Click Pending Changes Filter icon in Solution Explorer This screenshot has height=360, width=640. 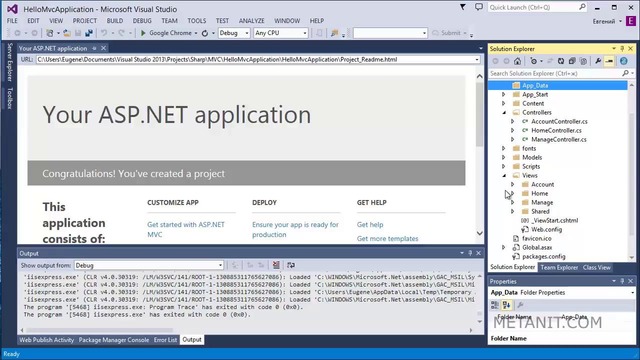tap(533, 61)
